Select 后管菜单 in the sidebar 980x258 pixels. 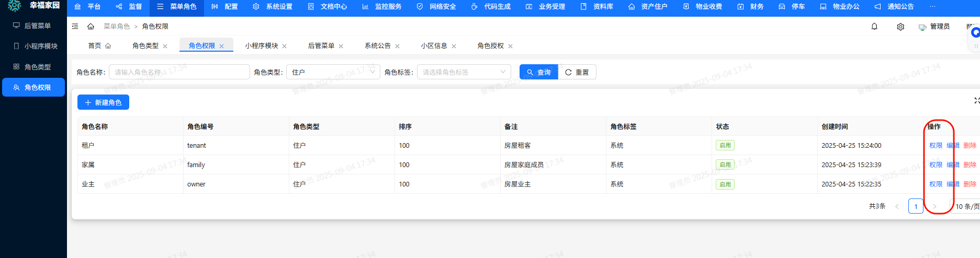(37, 26)
